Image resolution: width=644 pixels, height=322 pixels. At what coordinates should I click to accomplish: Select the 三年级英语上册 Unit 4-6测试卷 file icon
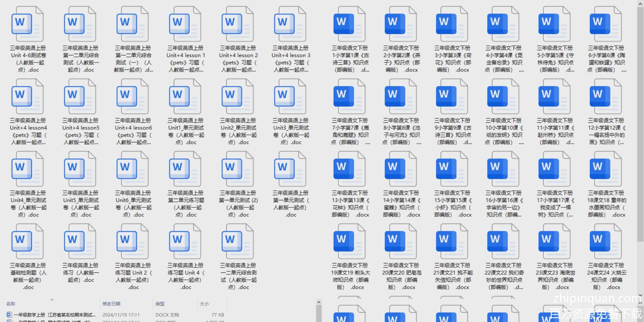point(27,24)
